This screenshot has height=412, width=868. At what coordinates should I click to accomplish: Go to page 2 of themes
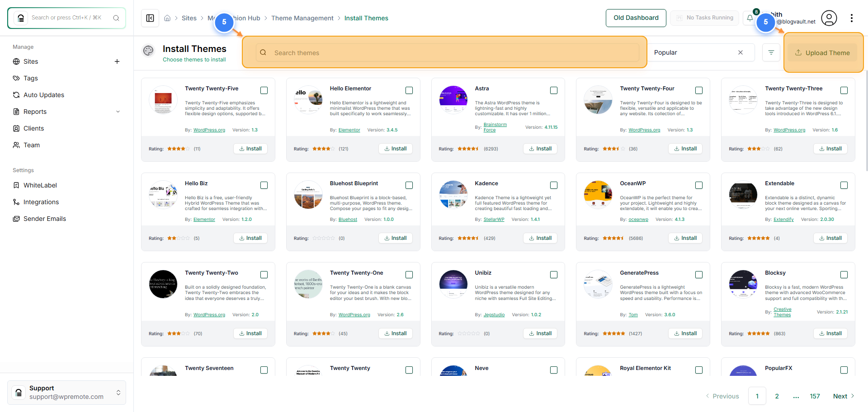click(777, 396)
